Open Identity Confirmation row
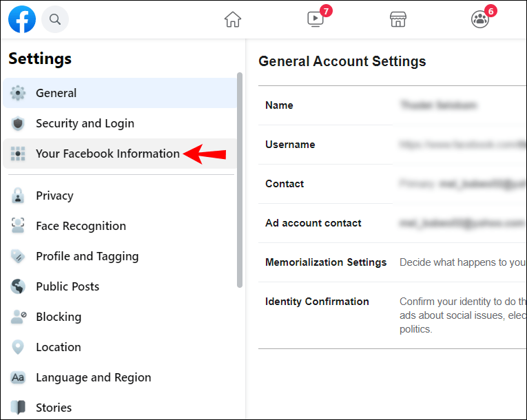This screenshot has width=527, height=420. (x=392, y=315)
